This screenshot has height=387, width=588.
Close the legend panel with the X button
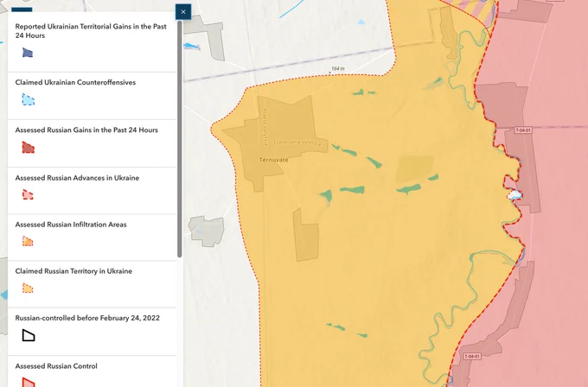tap(183, 12)
